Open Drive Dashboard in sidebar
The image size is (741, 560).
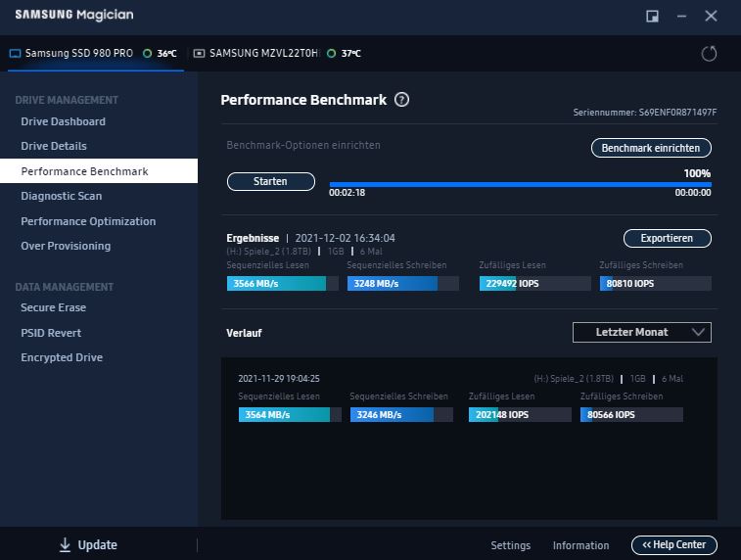pos(64,121)
